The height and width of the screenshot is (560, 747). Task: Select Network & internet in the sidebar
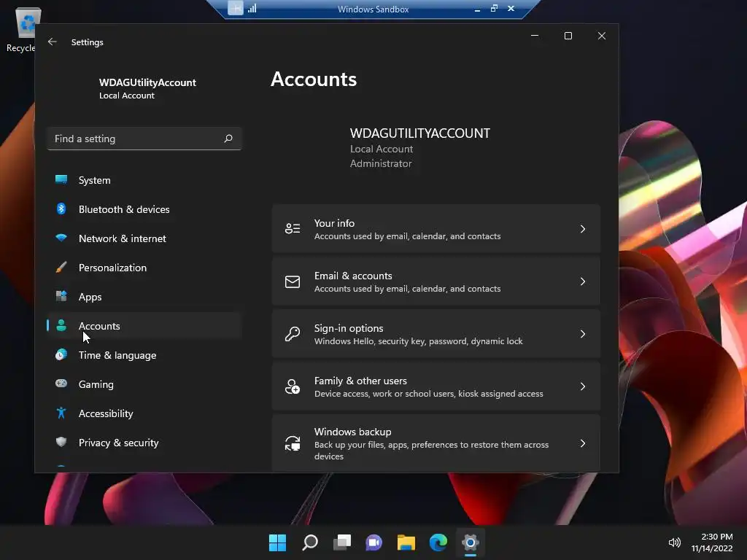point(144,238)
